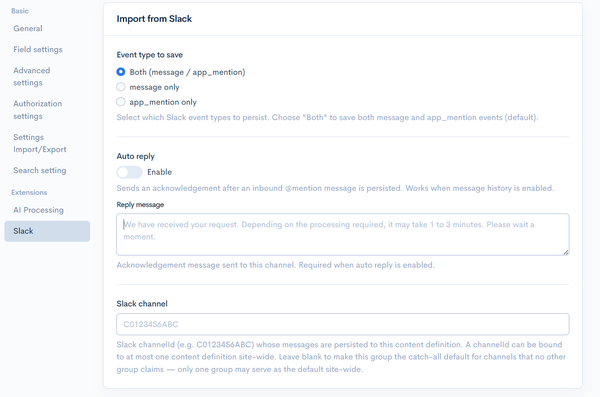Go to Field settings section

[38, 49]
